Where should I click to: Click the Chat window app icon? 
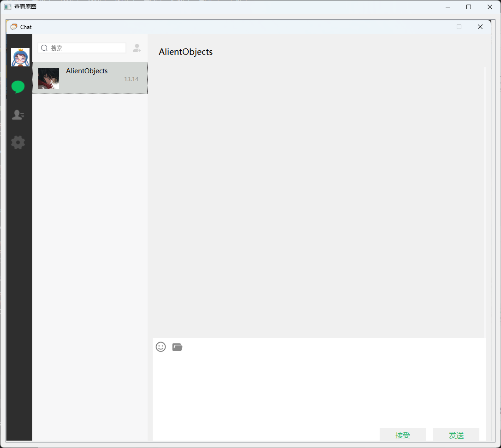tap(14, 27)
